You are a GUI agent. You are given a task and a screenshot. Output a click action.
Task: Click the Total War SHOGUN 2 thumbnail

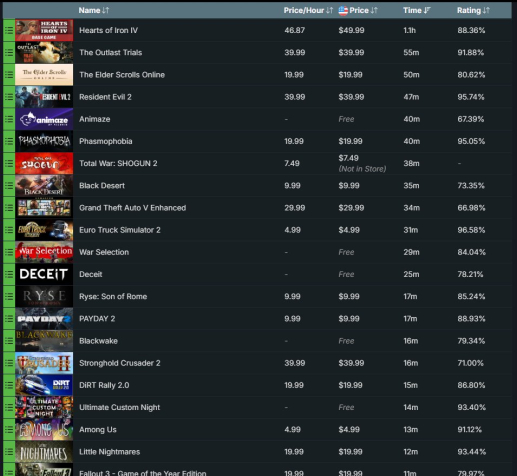[44, 163]
